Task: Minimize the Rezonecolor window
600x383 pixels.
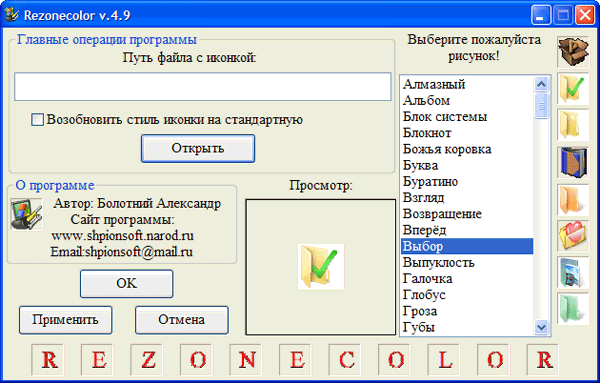Action: 541,15
